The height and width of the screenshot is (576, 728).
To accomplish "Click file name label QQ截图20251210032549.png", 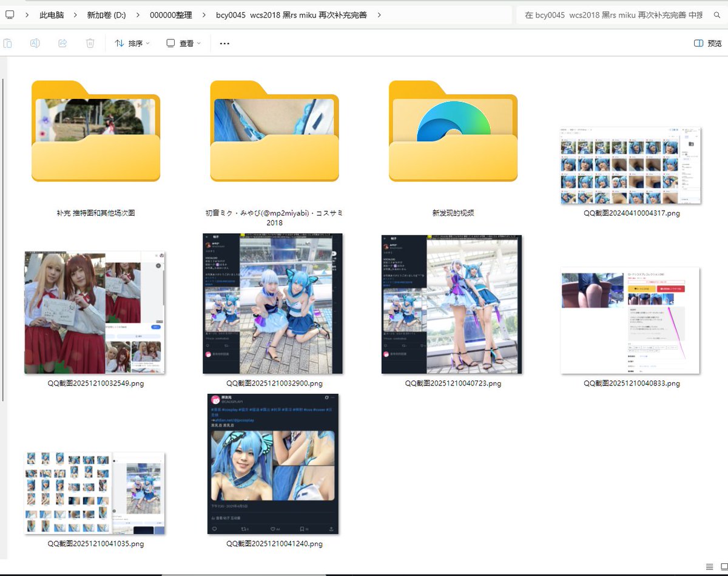I will (96, 384).
